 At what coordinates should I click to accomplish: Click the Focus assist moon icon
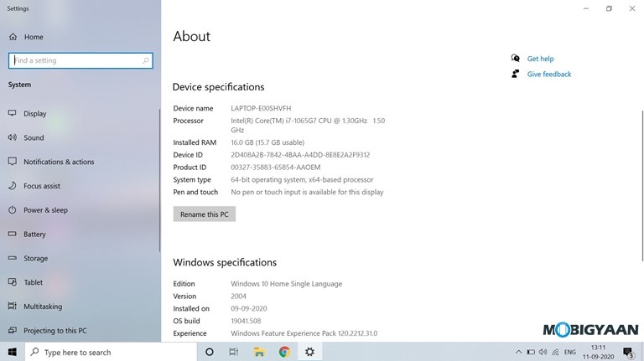tap(13, 185)
